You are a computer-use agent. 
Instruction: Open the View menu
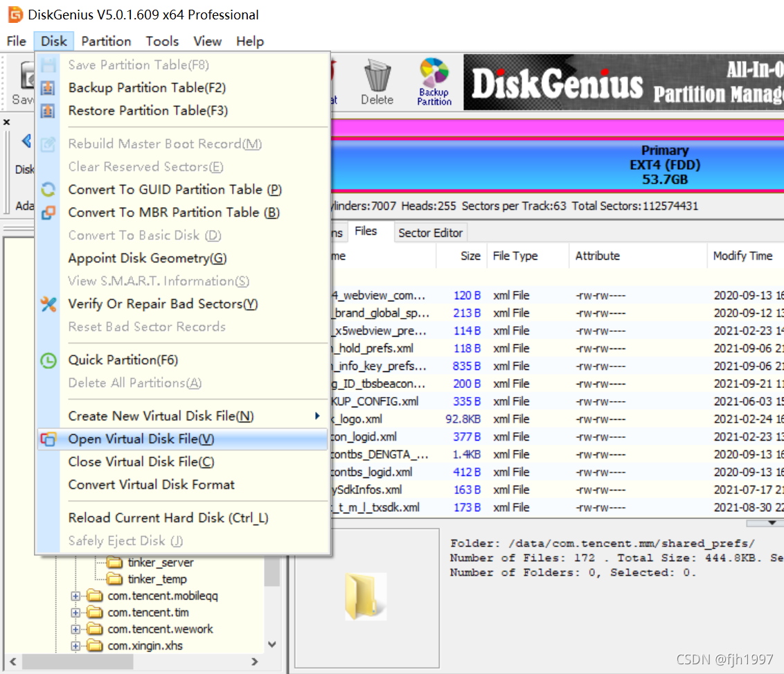pos(208,41)
